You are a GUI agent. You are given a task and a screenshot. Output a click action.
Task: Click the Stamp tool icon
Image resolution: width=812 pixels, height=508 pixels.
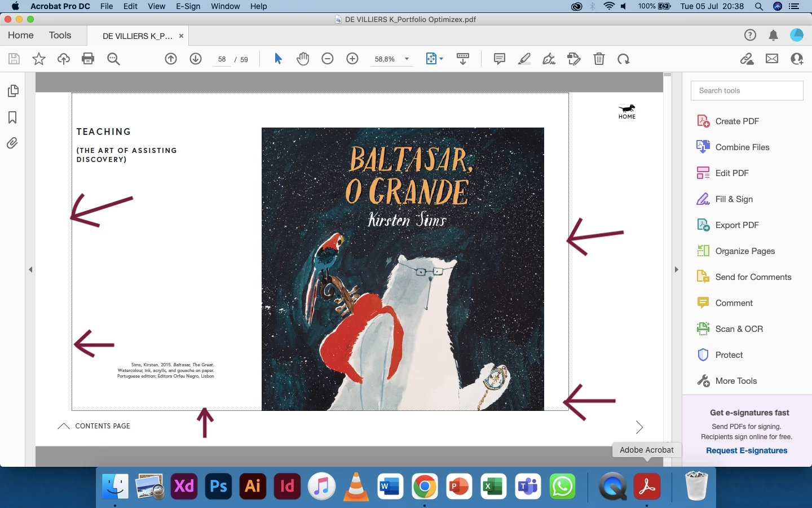[x=573, y=59]
